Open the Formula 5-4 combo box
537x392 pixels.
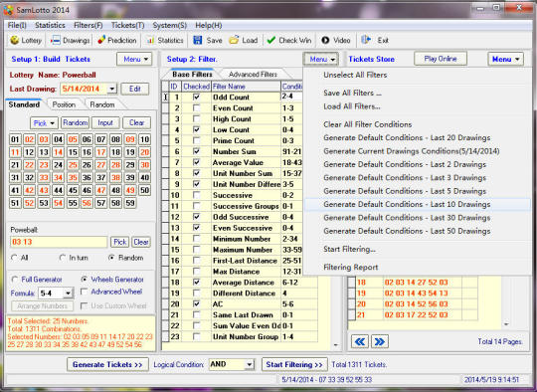69,294
